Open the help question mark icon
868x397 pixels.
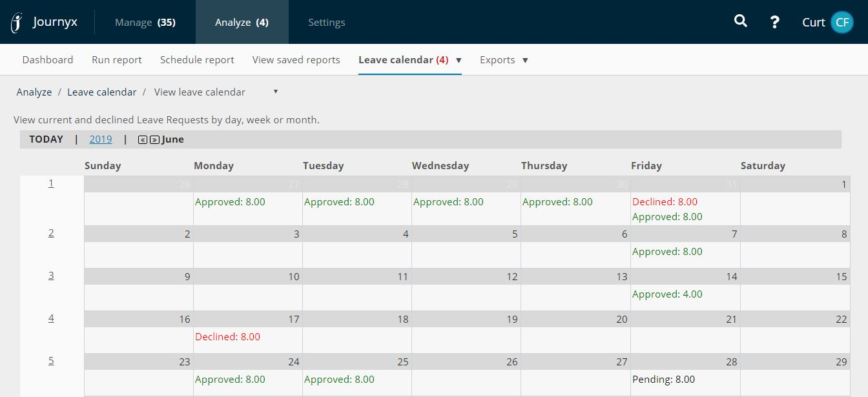775,22
